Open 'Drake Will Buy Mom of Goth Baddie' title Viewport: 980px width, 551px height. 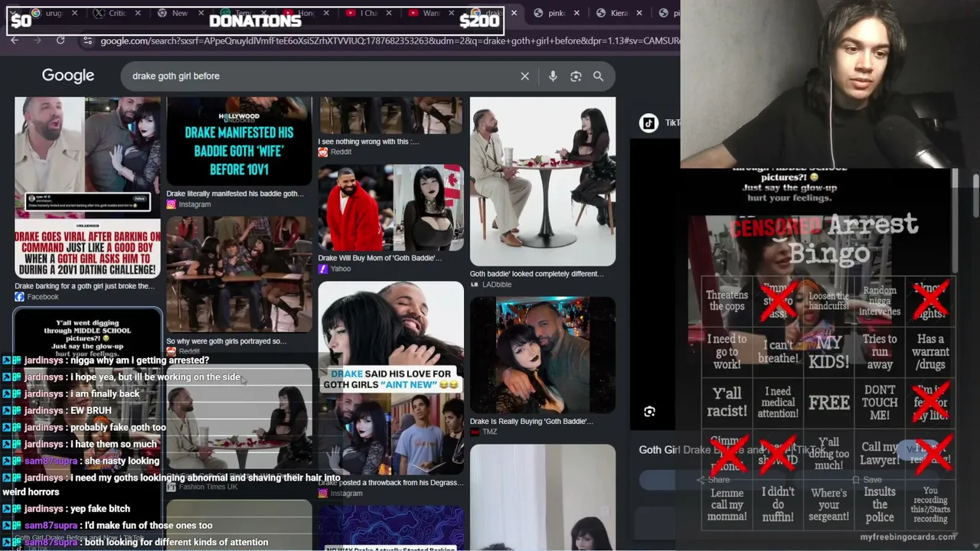coord(380,258)
